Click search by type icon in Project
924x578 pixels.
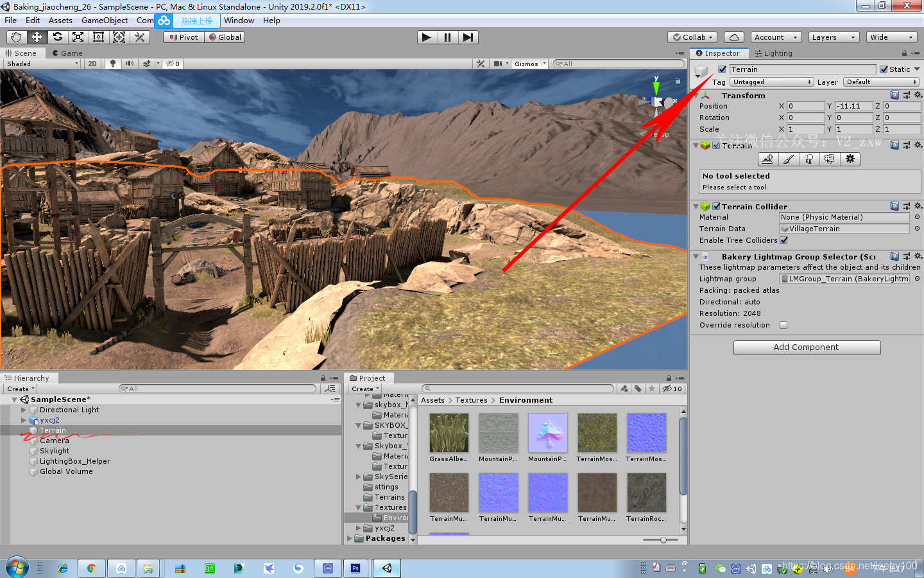[624, 389]
